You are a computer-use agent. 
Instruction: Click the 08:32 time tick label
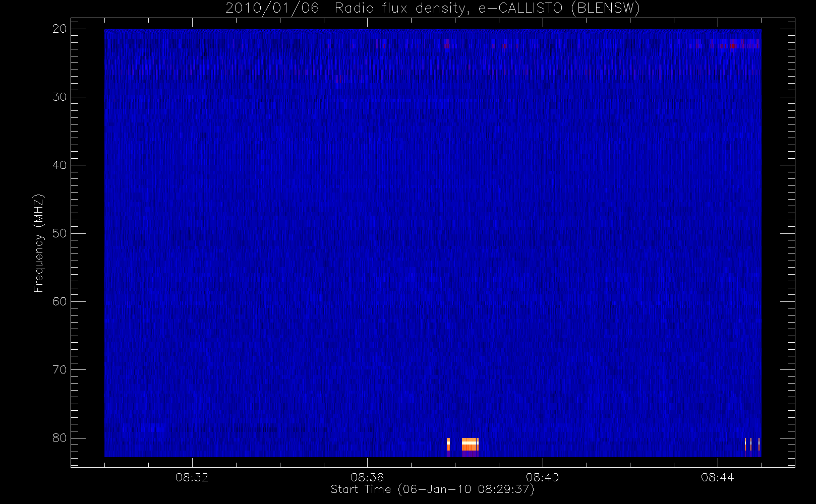pyautogui.click(x=192, y=477)
